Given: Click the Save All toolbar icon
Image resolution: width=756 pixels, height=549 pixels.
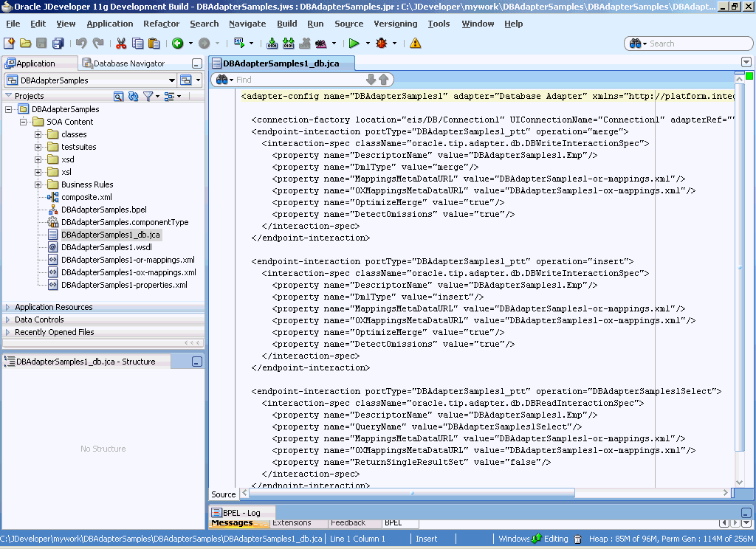Looking at the screenshot, I should (58, 44).
